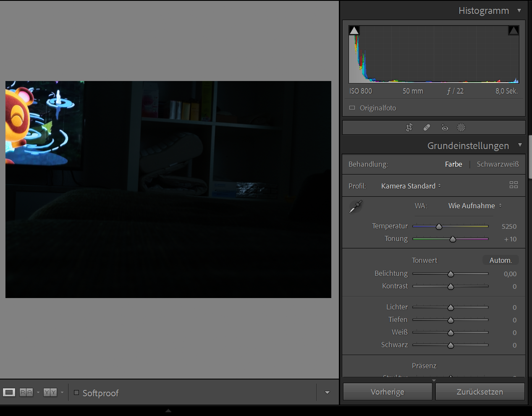Open dropdown arrow beside RA view
Image resolution: width=532 pixels, height=416 pixels.
coord(38,392)
